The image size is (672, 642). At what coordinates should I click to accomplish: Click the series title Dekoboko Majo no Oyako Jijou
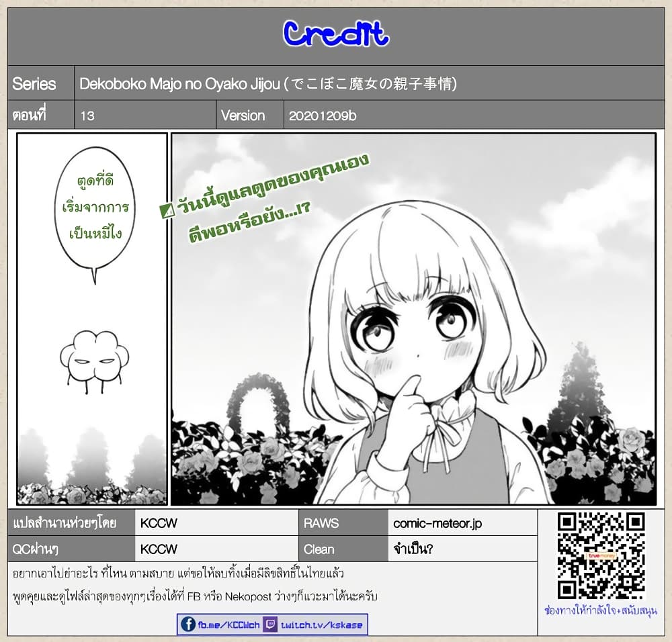point(268,83)
